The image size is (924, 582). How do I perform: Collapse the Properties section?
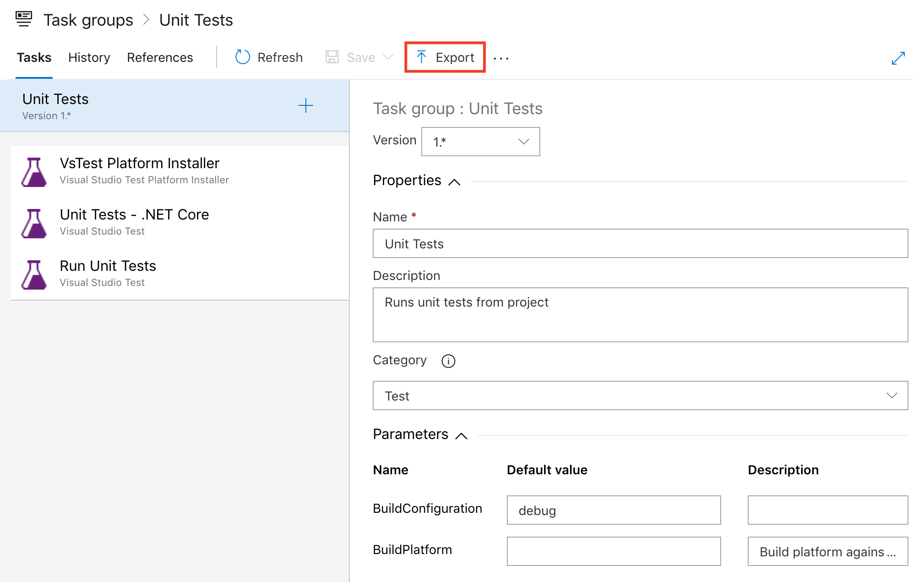pyautogui.click(x=454, y=182)
